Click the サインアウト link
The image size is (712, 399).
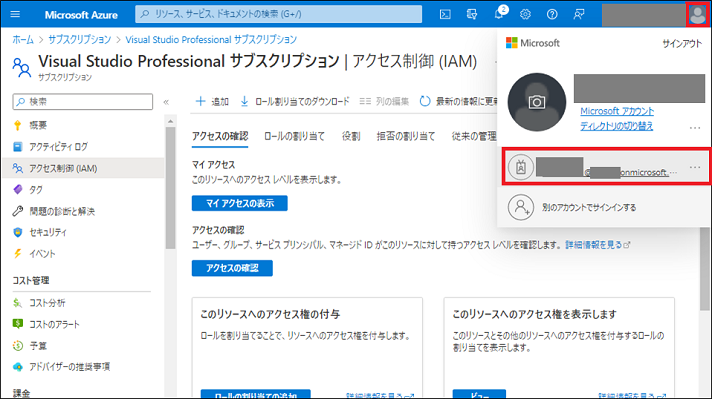[x=682, y=44]
